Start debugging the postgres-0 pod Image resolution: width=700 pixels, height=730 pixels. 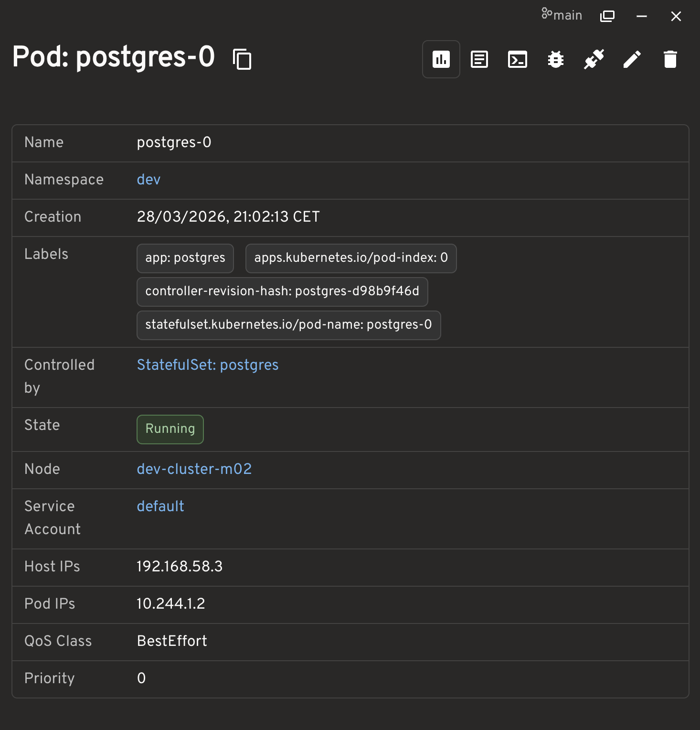tap(555, 59)
